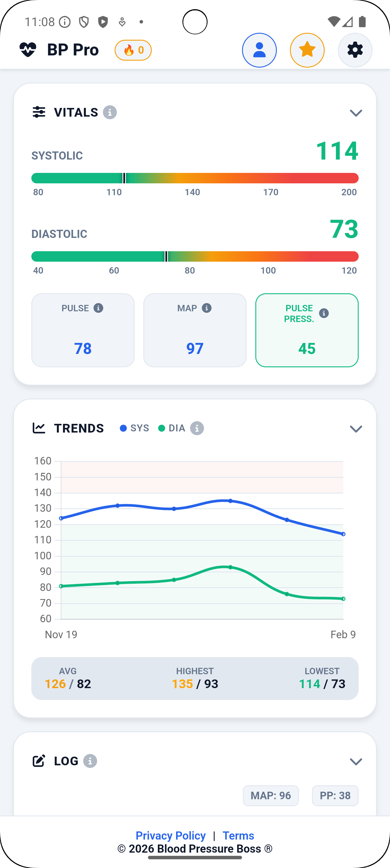
Task: Click the systolic pressure gauge bar
Action: pyautogui.click(x=195, y=178)
